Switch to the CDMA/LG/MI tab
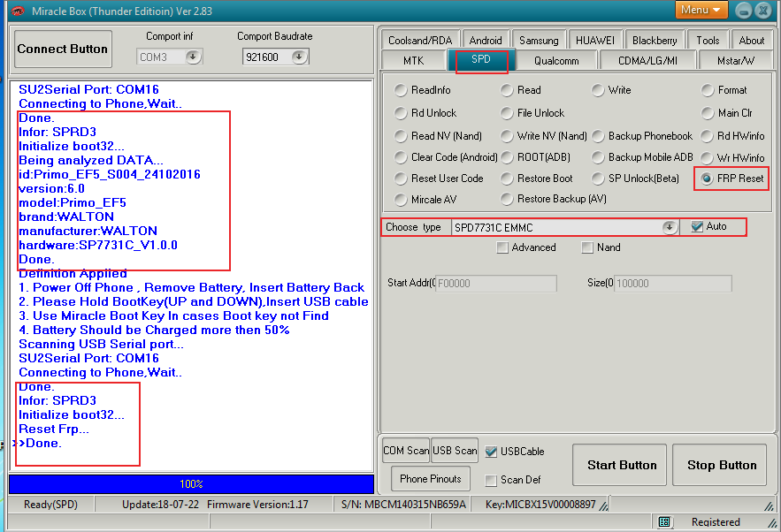The image size is (781, 532). tap(647, 61)
